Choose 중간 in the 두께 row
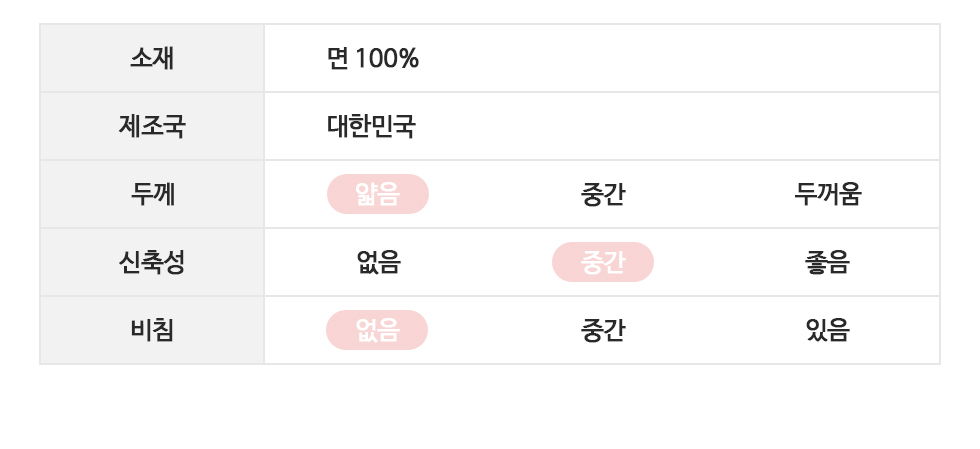The height and width of the screenshot is (449, 980). (603, 194)
